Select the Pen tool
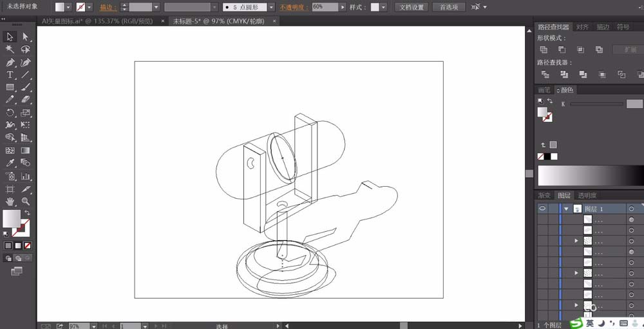The width and height of the screenshot is (644, 329). (x=10, y=62)
